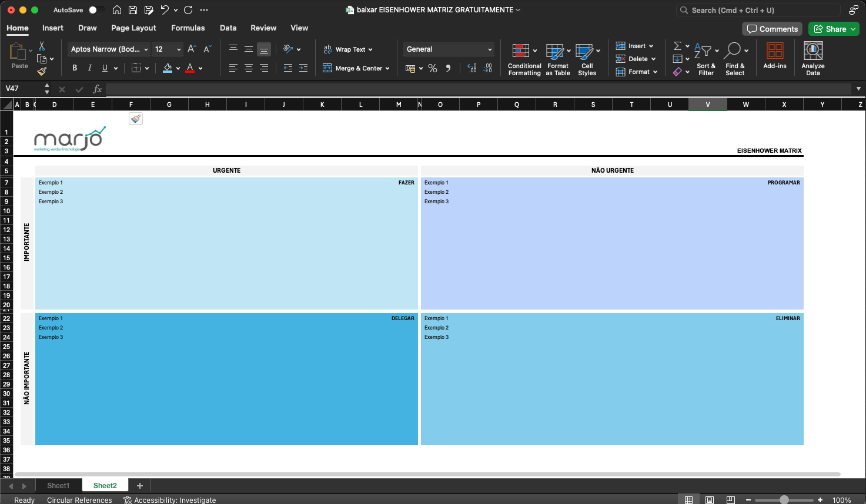
Task: Apply borders using the Borders icon
Action: pyautogui.click(x=136, y=68)
